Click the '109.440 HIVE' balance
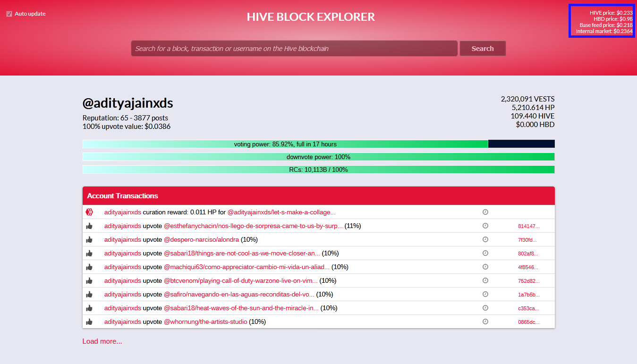The width and height of the screenshot is (637, 364). 533,116
